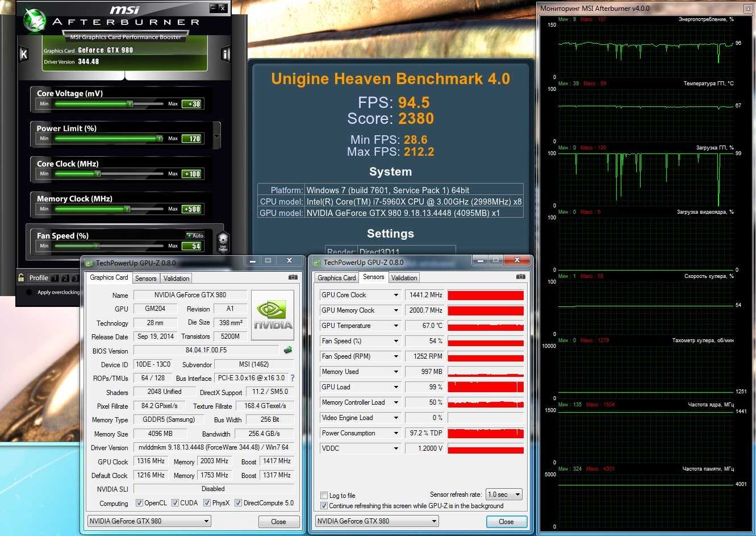The height and width of the screenshot is (536, 756).
Task: Open the Afterburner info 'i' panel
Action: pyautogui.click(x=225, y=54)
